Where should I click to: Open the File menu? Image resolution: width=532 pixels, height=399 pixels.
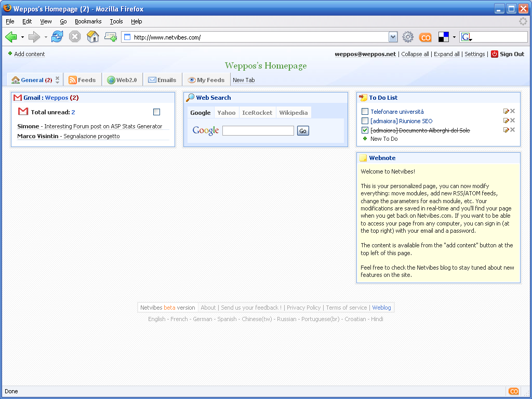10,21
